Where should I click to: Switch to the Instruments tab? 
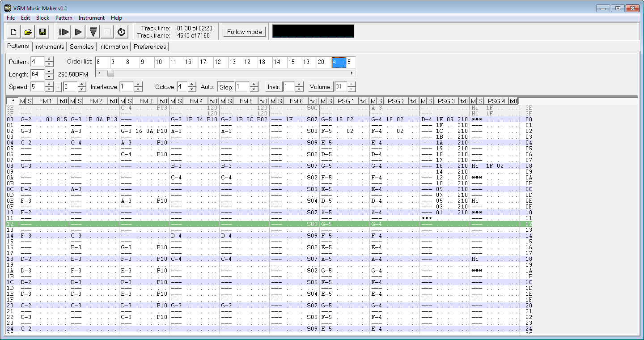[49, 47]
